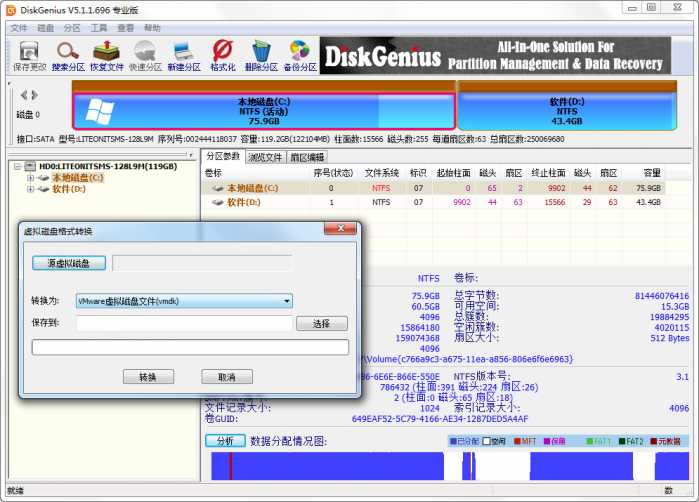Image resolution: width=699 pixels, height=502 pixels.
Task: Open the 帮助 menu
Action: click(152, 28)
